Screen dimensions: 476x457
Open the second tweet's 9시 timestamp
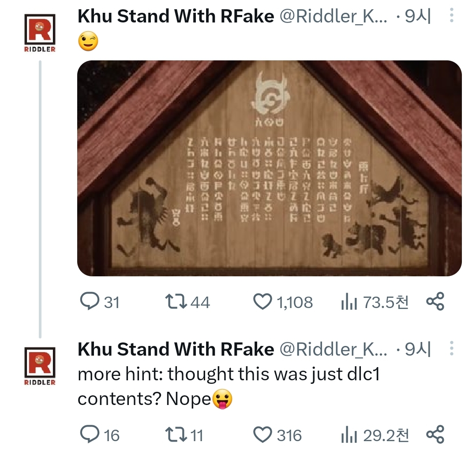click(x=418, y=349)
